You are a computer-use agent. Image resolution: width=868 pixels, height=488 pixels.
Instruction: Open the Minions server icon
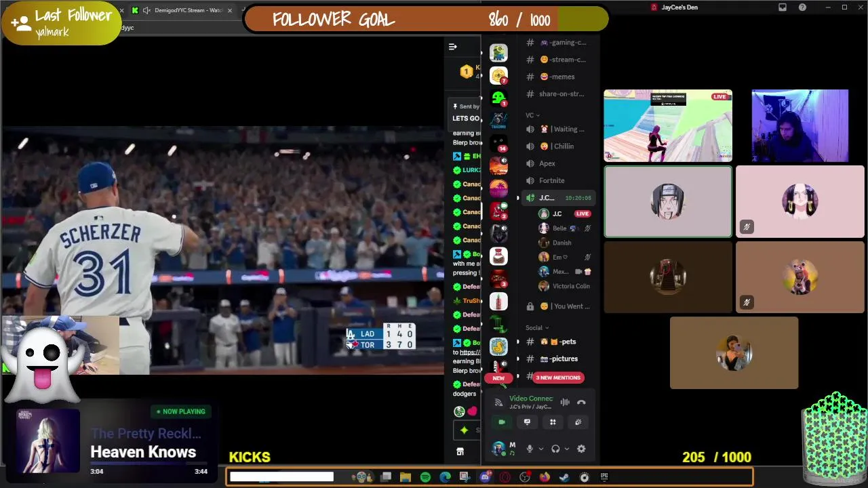point(498,53)
